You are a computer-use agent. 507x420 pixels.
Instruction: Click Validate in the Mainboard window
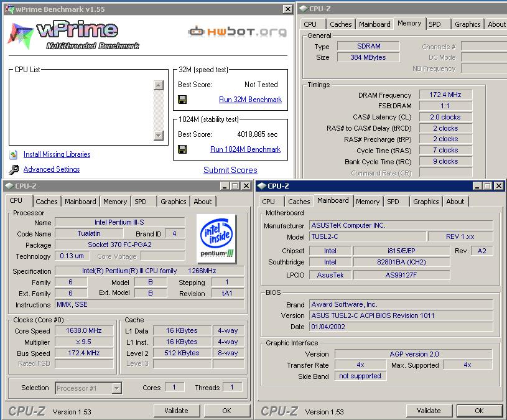(x=429, y=411)
